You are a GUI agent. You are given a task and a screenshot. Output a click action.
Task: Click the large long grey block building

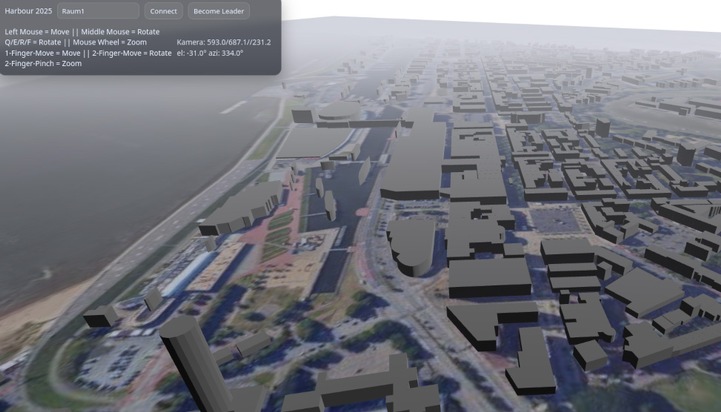point(412,160)
